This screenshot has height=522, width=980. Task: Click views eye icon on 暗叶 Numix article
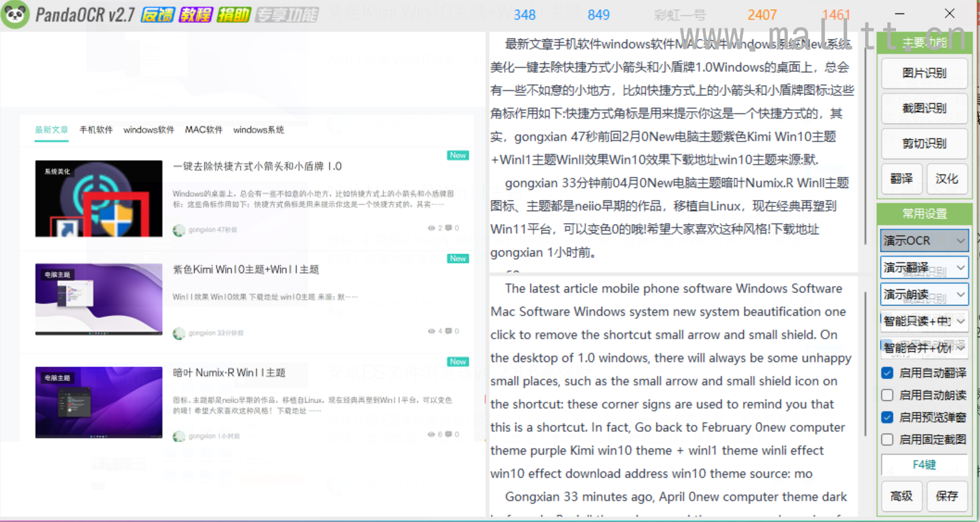432,434
